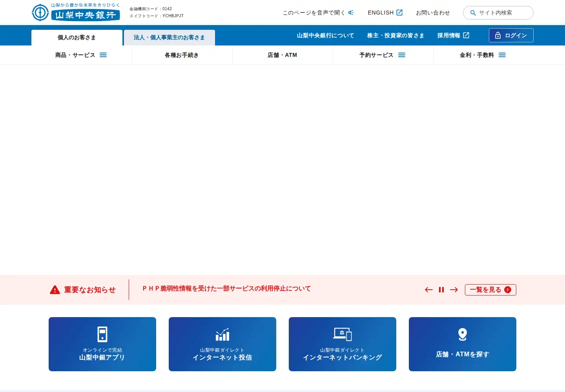Expand the 商品・サービス menu
The width and height of the screenshot is (565, 392).
[x=82, y=55]
